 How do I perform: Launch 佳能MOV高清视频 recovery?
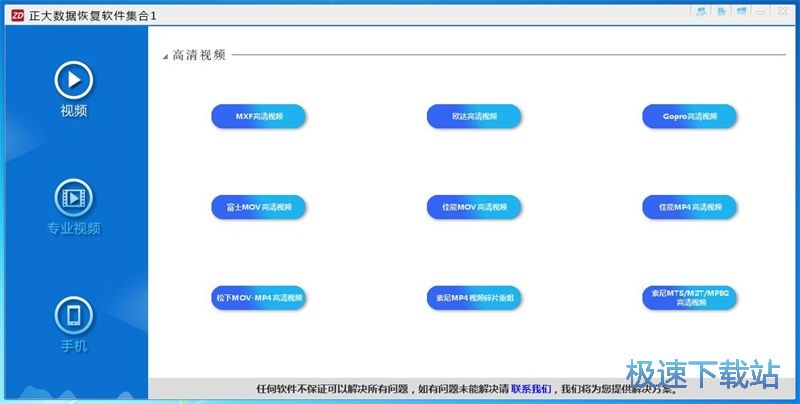(474, 207)
